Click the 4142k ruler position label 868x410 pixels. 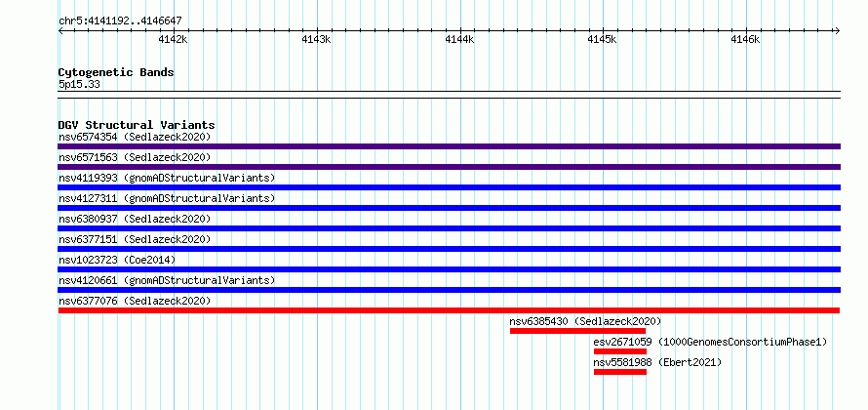pyautogui.click(x=174, y=39)
